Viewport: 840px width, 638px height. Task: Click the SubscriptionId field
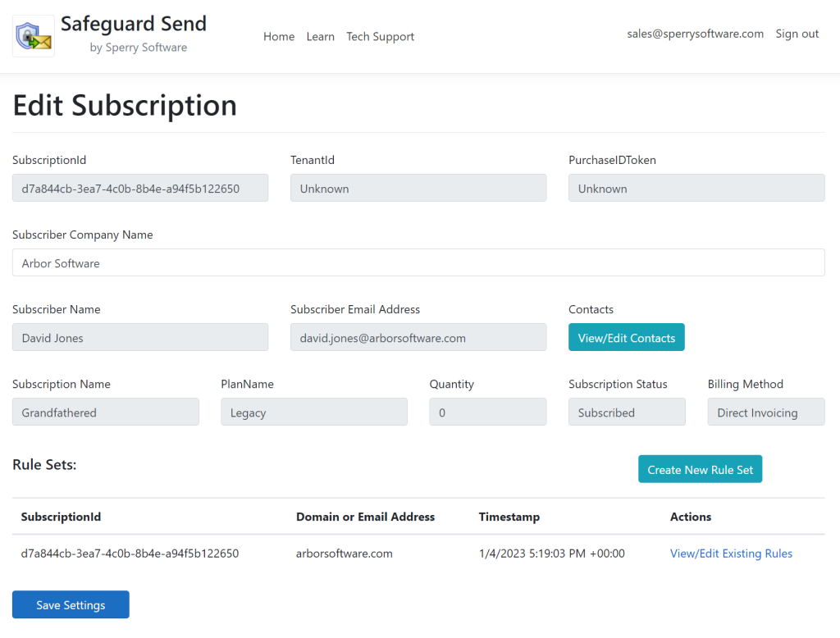139,188
